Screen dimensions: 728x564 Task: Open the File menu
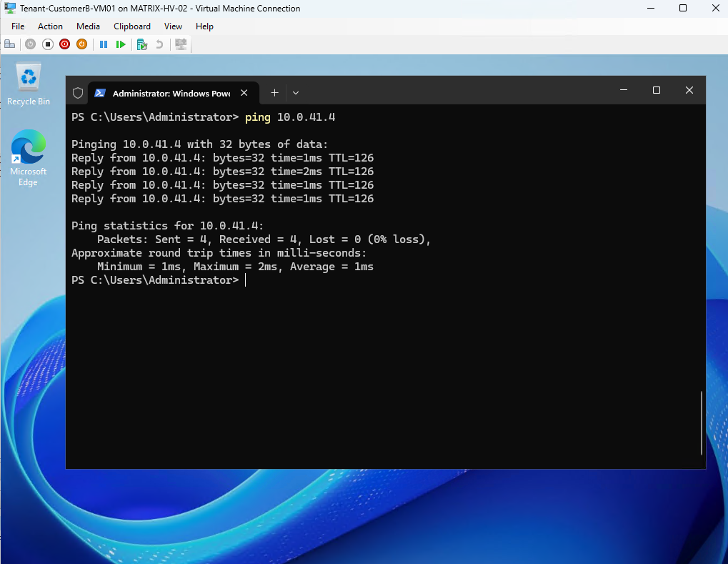pos(18,26)
